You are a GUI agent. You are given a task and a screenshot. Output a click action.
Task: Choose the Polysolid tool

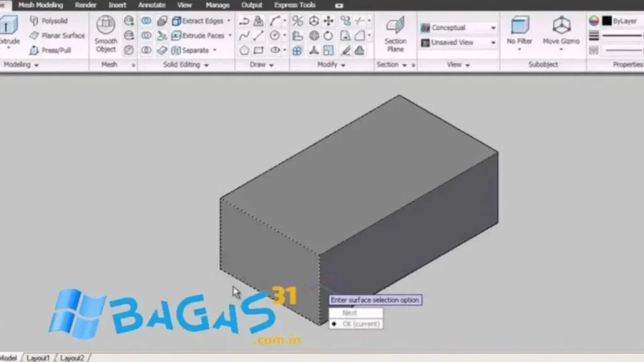pos(49,21)
